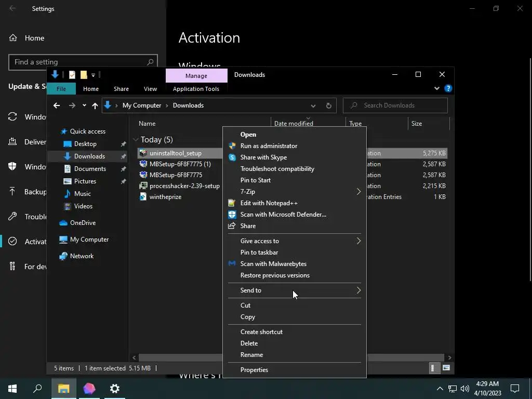Screen dimensions: 532x399
Task: Click the Notepad++ icon in context menu
Action: [232, 203]
